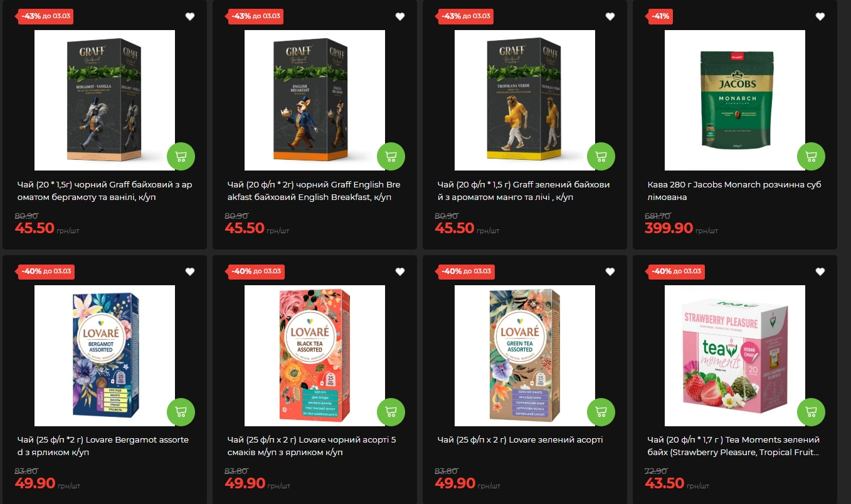851x504 pixels.
Task: Add Lovare green tea assorted to cart
Action: (601, 412)
